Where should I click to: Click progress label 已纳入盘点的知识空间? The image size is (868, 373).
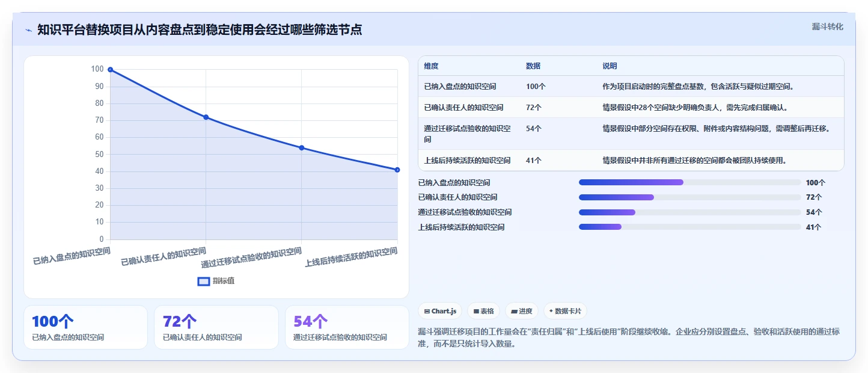454,182
